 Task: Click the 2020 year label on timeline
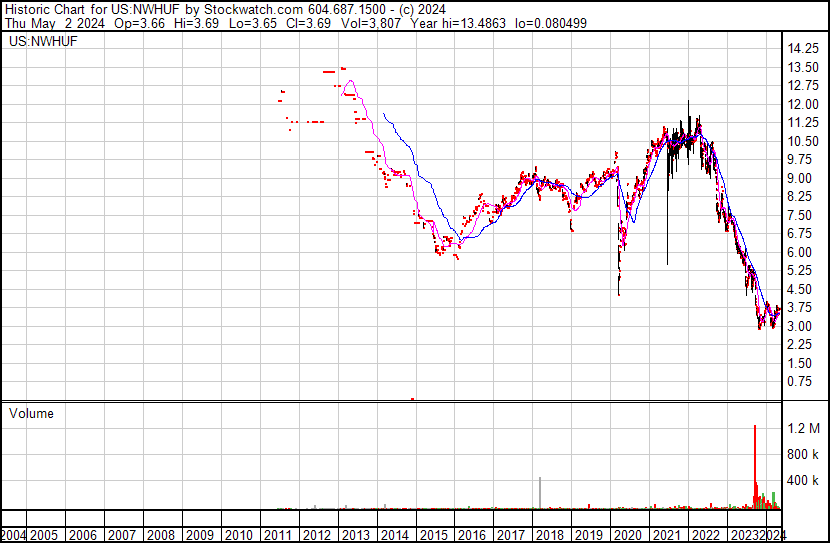point(628,535)
